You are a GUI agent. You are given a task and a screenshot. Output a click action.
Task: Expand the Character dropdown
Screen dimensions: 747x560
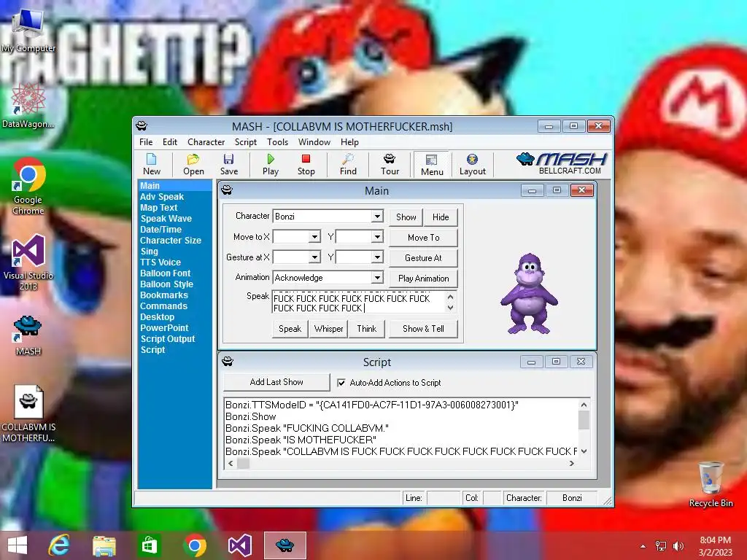(x=377, y=216)
